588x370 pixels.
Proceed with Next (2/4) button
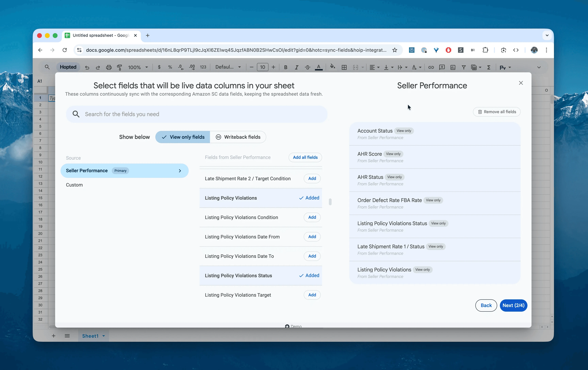tap(513, 305)
